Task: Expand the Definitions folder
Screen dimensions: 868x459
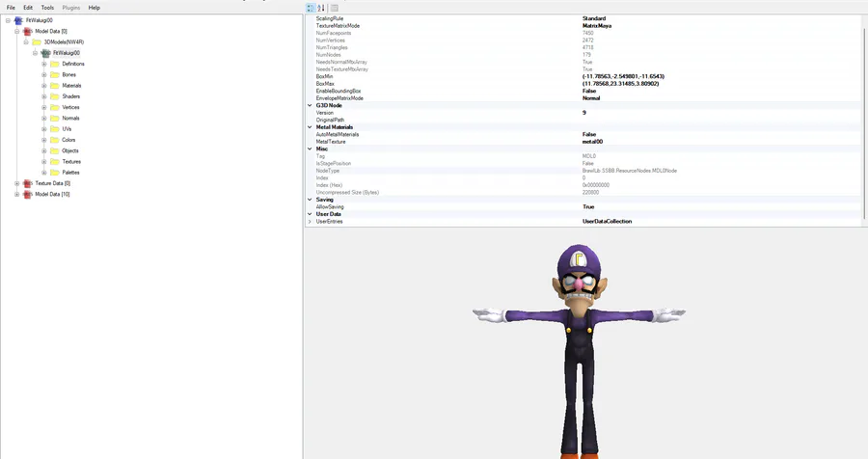Action: pyautogui.click(x=44, y=65)
